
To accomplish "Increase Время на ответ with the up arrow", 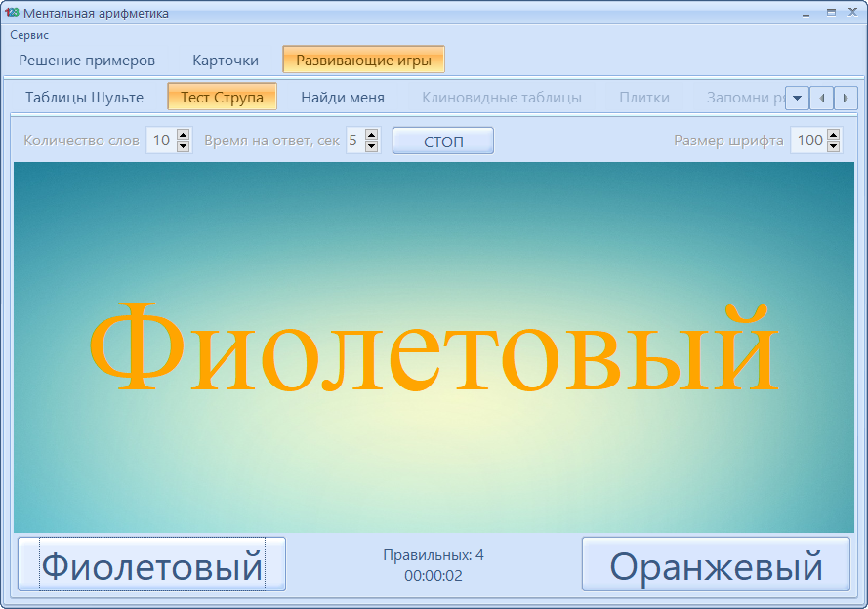I will pyautogui.click(x=372, y=136).
